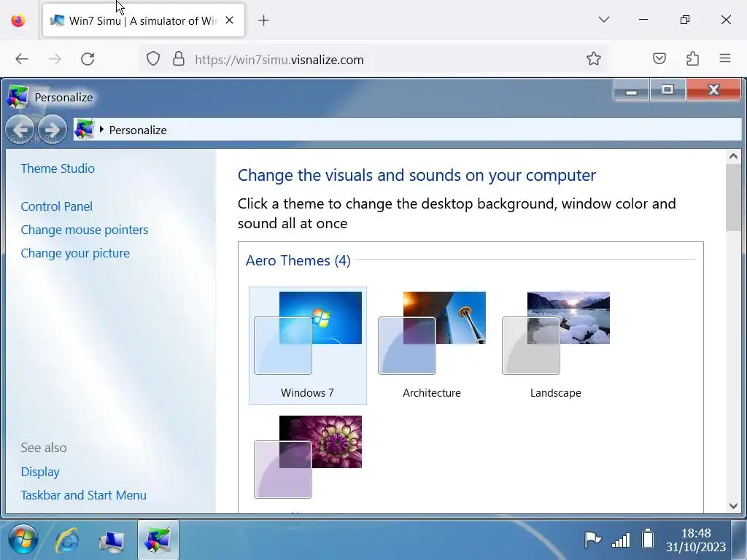Bookmark this page with the star
This screenshot has height=560, width=747.
(594, 58)
